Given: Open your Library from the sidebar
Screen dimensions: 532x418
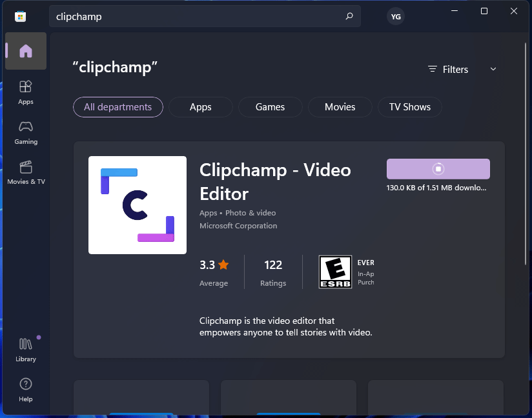Looking at the screenshot, I should click(25, 348).
